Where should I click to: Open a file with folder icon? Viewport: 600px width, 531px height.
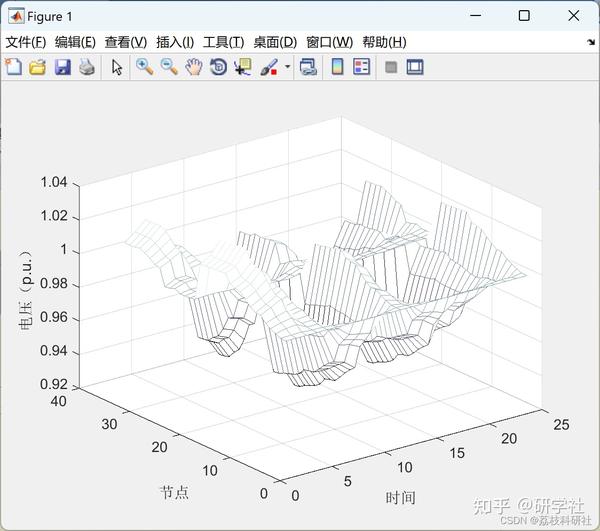pyautogui.click(x=38, y=67)
